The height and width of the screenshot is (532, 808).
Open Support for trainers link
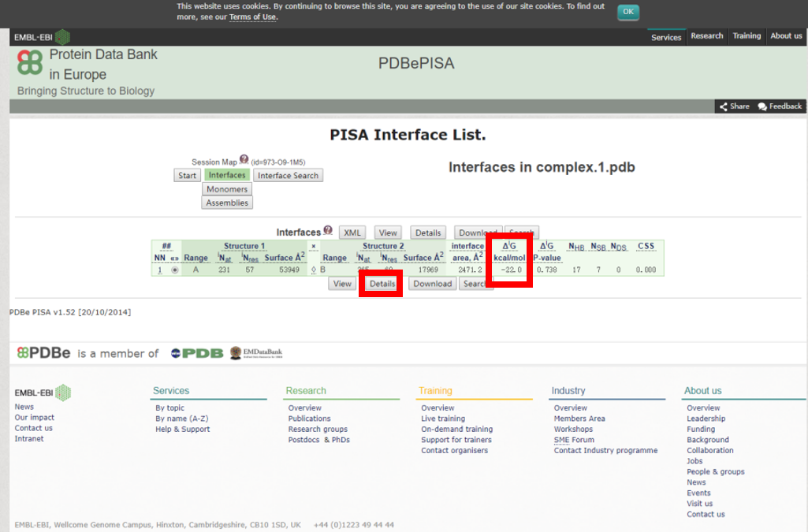[x=456, y=440]
